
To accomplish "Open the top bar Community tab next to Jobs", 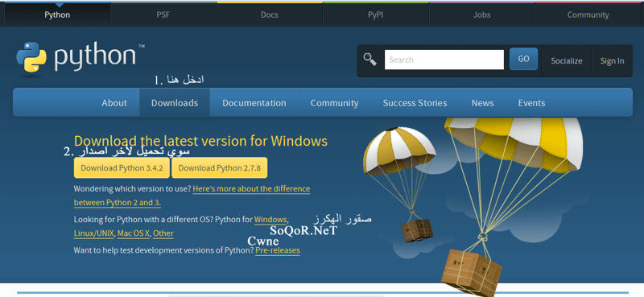I will 588,14.
